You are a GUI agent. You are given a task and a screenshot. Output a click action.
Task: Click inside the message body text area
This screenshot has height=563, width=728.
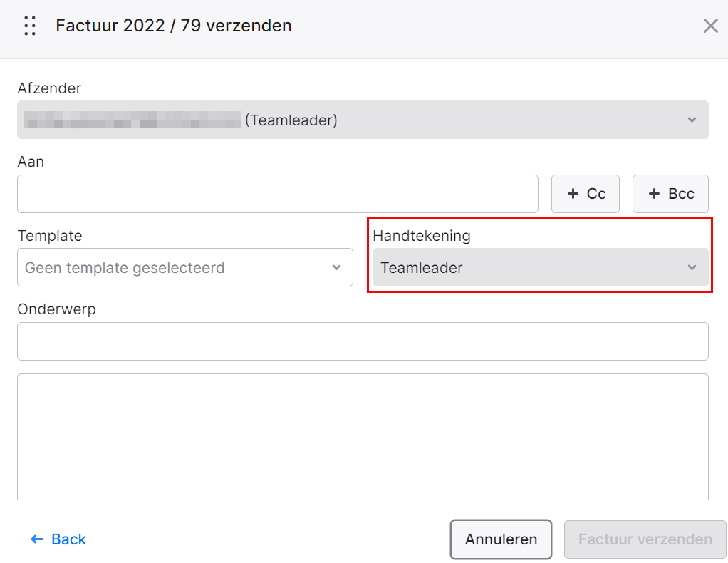pos(363,437)
